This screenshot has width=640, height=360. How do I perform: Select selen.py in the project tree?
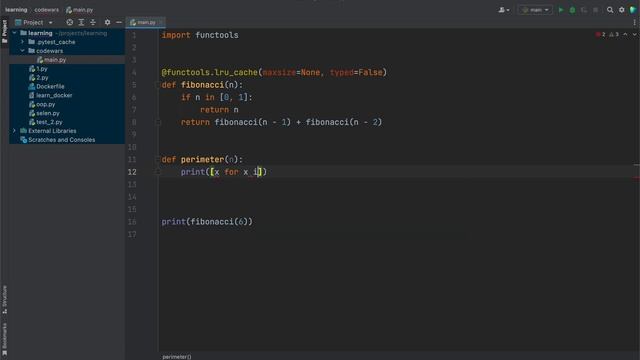pos(67,113)
